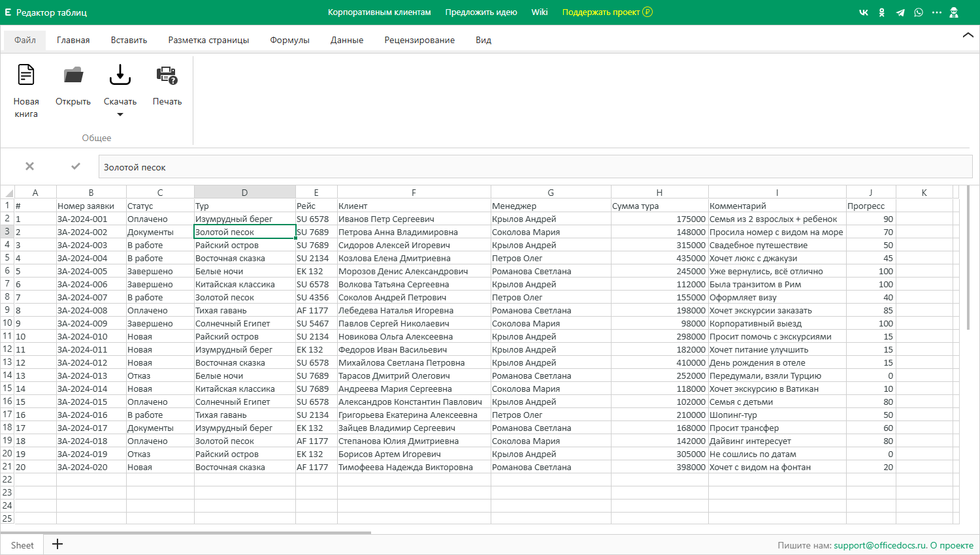Share via the Telegram icon
980x555 pixels.
coord(900,12)
